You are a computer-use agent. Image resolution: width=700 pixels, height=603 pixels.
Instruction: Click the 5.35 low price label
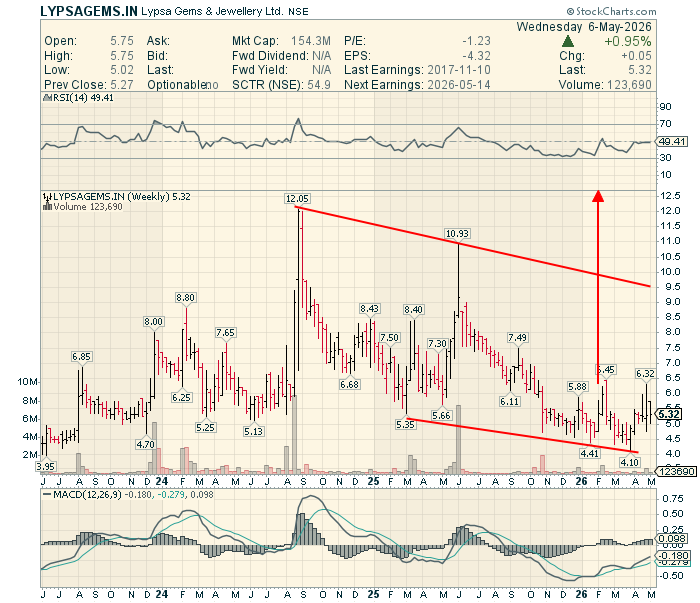[405, 424]
